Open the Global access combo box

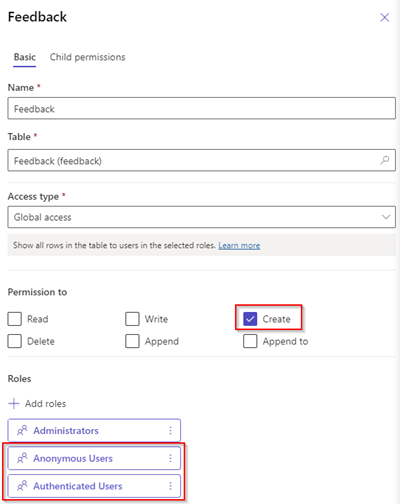[x=202, y=217]
